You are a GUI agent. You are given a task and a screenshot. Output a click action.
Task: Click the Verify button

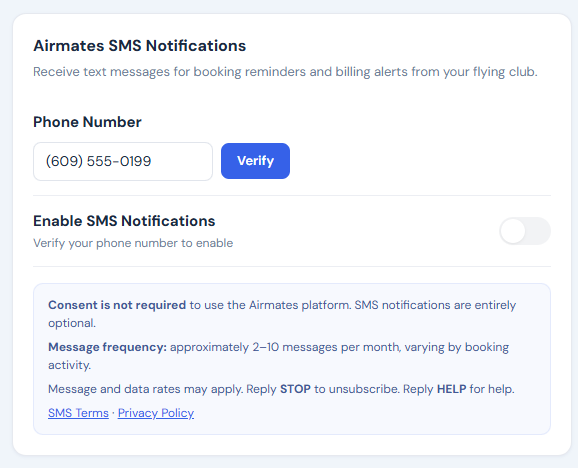[255, 161]
